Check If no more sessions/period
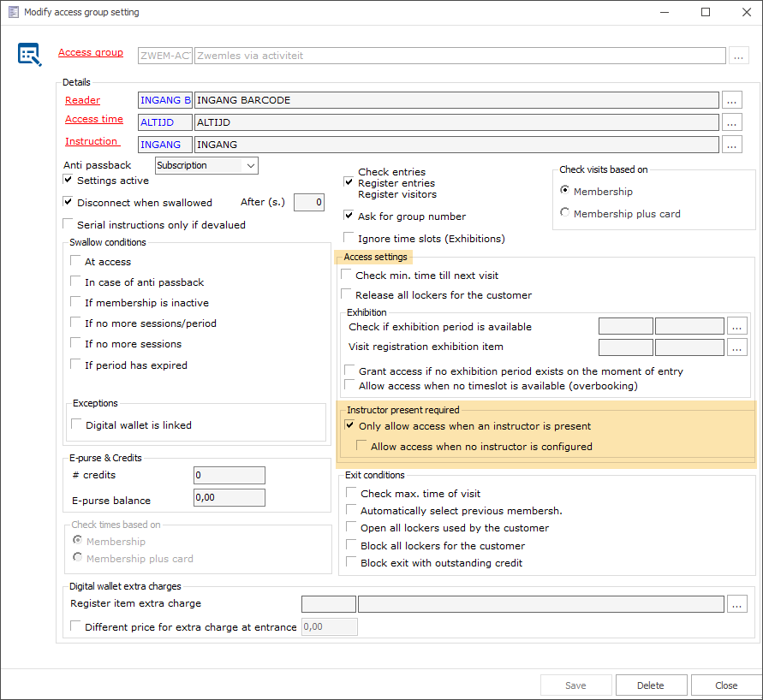This screenshot has height=700, width=763. click(x=75, y=323)
